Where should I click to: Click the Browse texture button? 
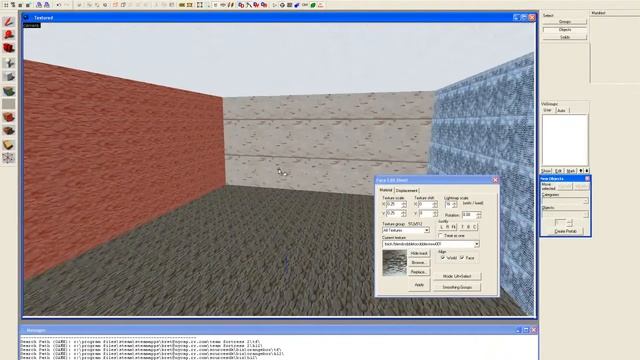pyautogui.click(x=419, y=262)
